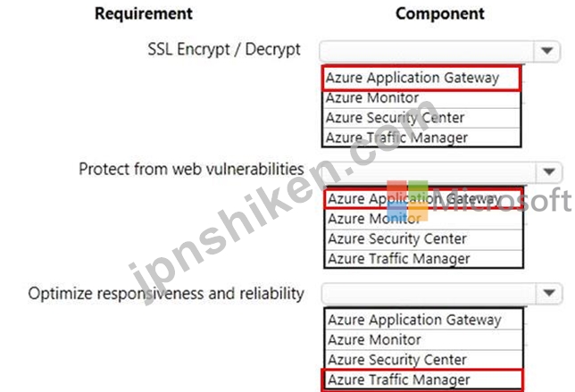Expand the Protect from web vulnerabilities dropdown
Screen dimensions: 575x392
(x=549, y=171)
